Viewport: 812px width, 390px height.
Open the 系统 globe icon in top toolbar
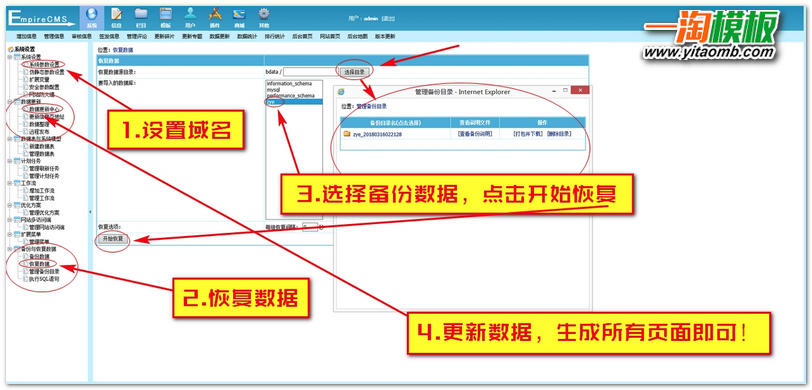point(92,17)
